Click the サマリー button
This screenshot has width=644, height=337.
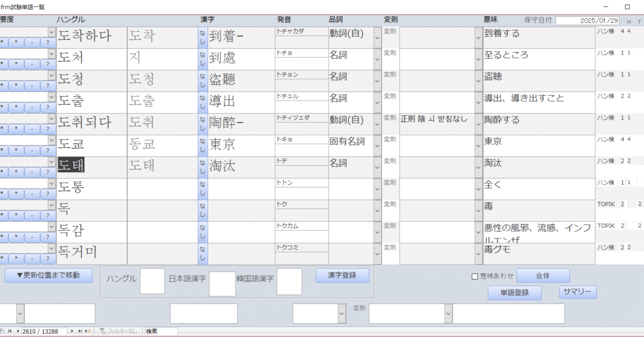click(578, 292)
